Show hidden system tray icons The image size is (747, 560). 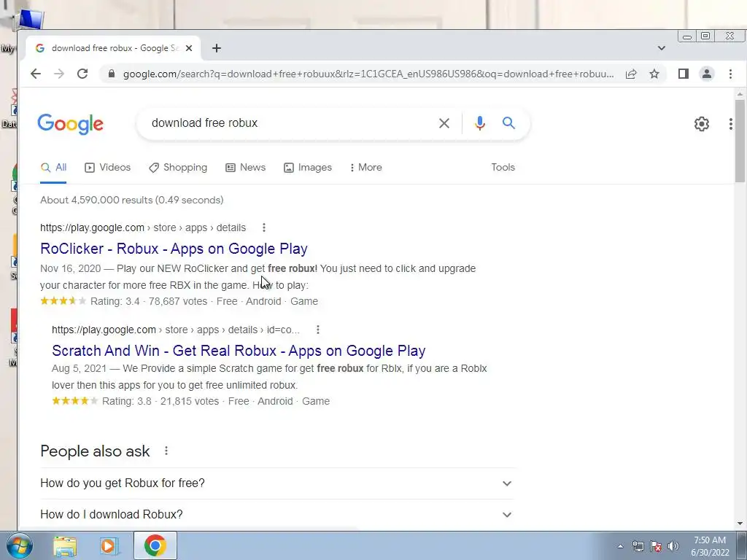tap(620, 546)
